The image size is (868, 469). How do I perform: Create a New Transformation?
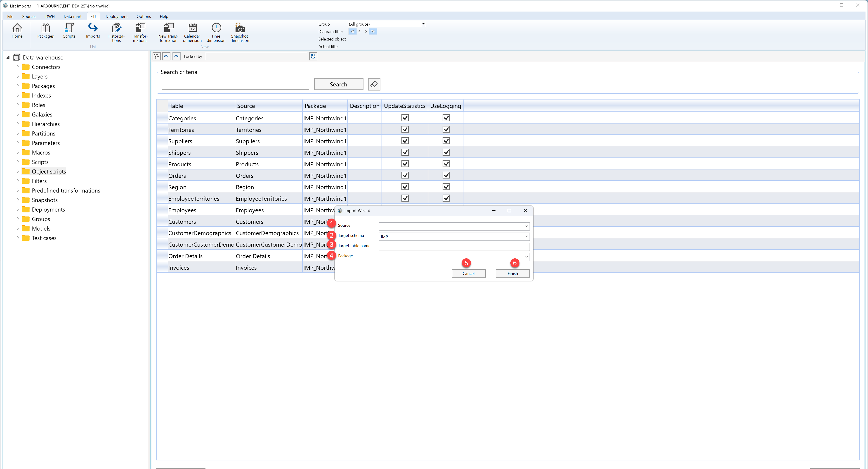[168, 32]
